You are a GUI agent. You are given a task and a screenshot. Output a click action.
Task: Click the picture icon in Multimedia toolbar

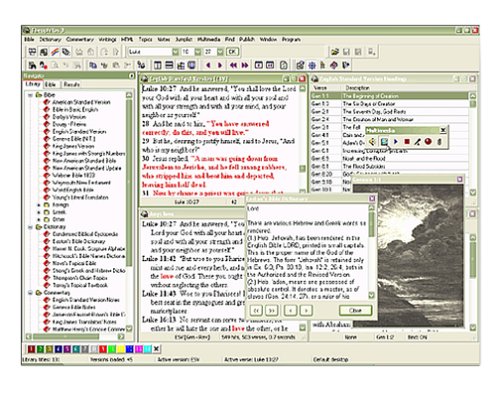pos(384,142)
